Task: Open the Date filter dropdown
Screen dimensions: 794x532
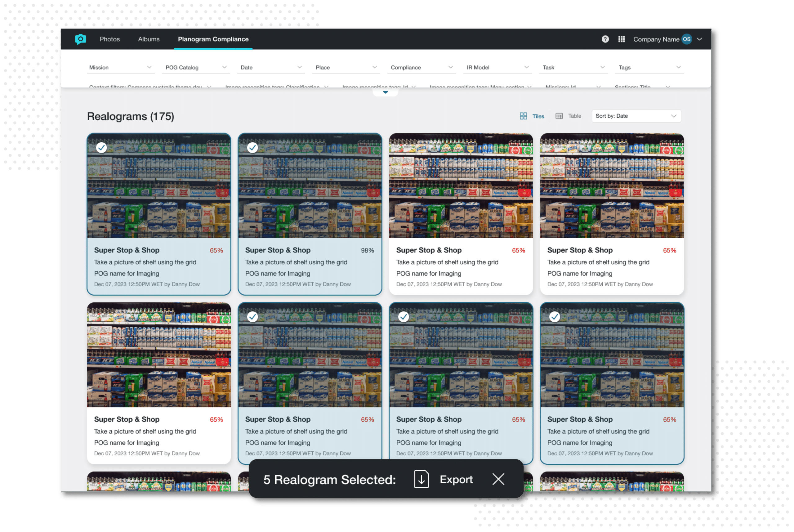Action: [271, 68]
